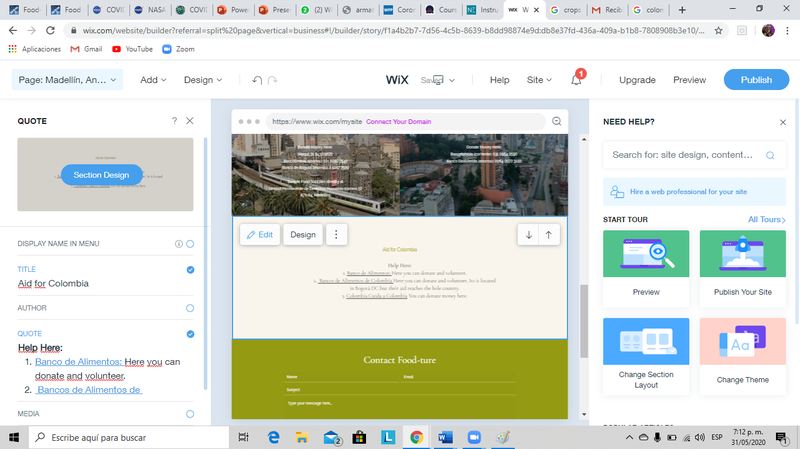Click the Windows taskbar search box
Viewport: 800px width, 449px height.
pos(128,437)
